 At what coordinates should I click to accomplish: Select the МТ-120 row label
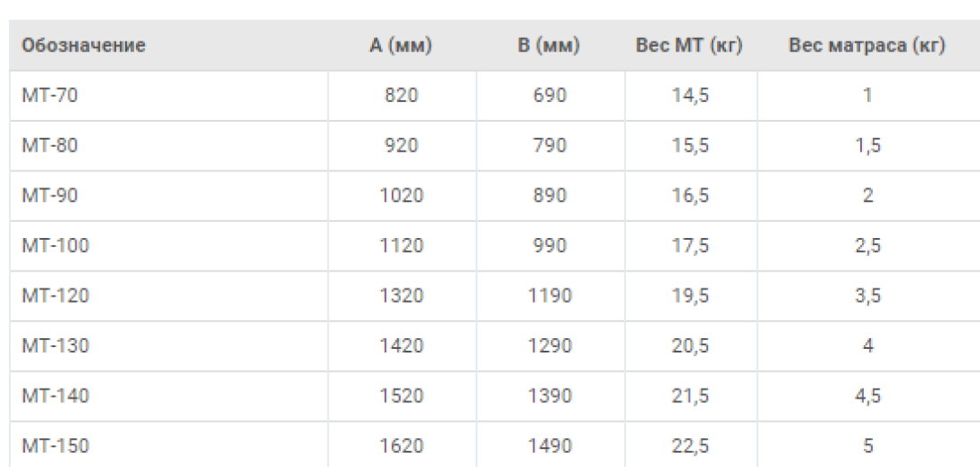pyautogui.click(x=55, y=296)
